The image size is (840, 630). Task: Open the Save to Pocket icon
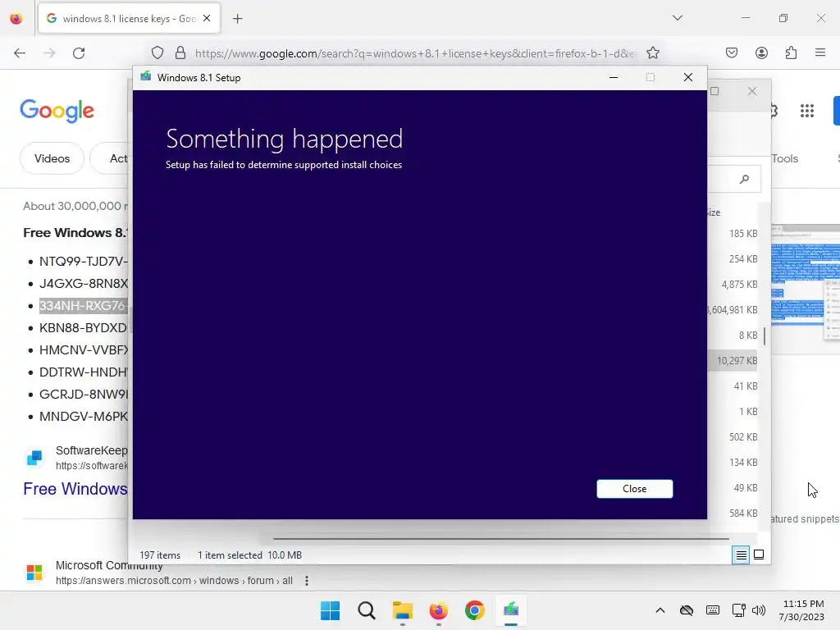coord(731,52)
